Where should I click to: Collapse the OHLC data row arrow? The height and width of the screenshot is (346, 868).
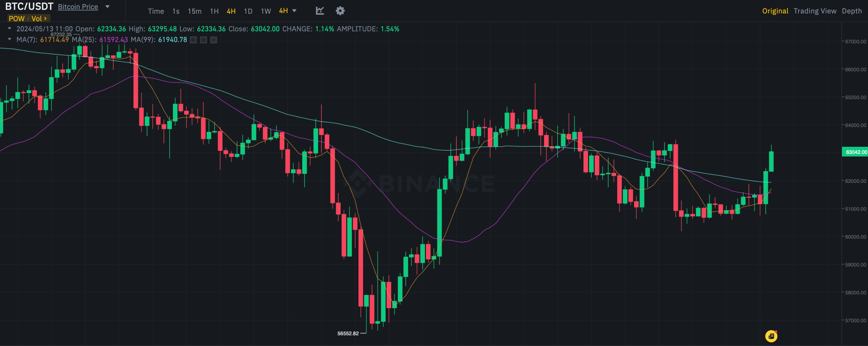point(10,29)
